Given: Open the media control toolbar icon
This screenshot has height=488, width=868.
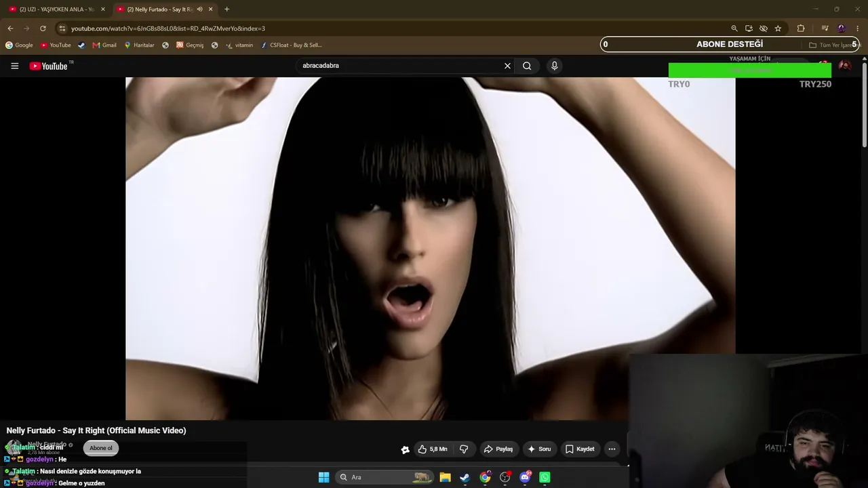Looking at the screenshot, I should (825, 28).
